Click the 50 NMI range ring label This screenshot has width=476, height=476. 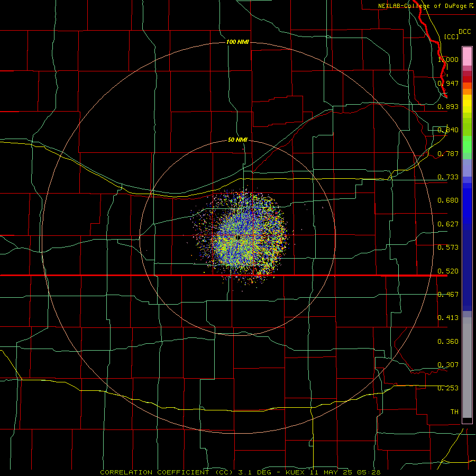[x=237, y=140]
